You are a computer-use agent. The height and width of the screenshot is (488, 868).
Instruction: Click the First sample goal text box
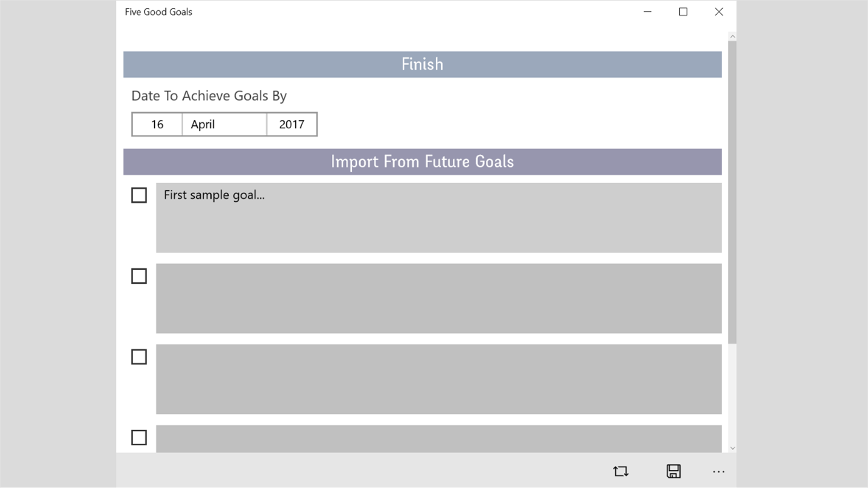click(x=438, y=217)
